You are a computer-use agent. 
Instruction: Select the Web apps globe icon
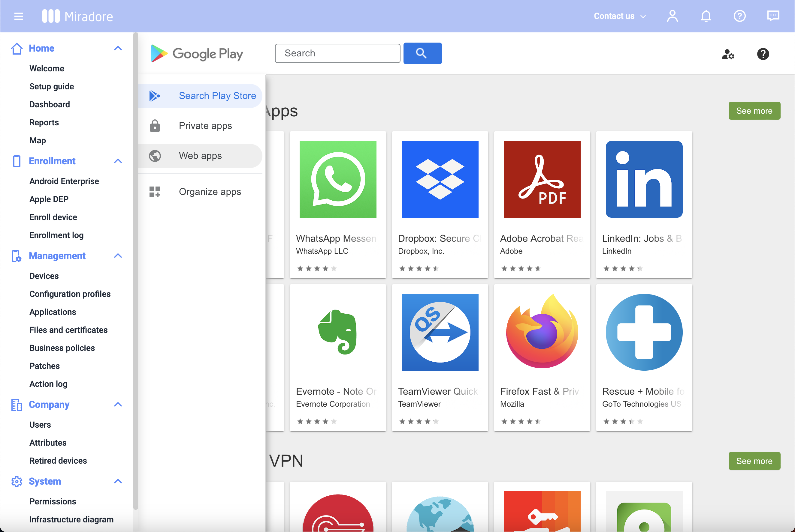[155, 156]
